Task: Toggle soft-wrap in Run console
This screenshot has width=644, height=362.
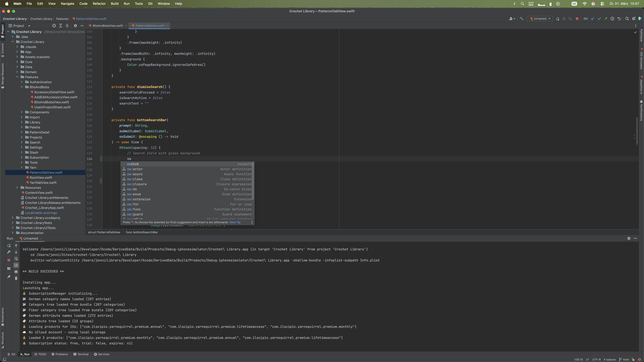Action: click(16, 259)
